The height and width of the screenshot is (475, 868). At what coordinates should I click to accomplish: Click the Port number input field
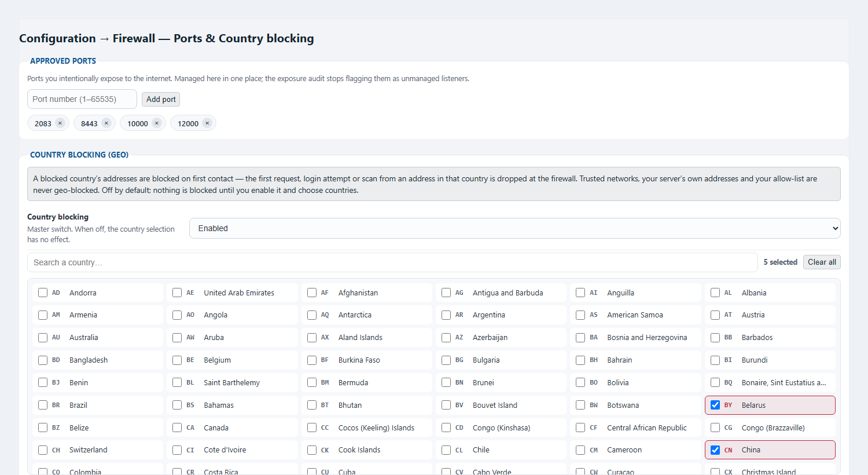pos(82,99)
